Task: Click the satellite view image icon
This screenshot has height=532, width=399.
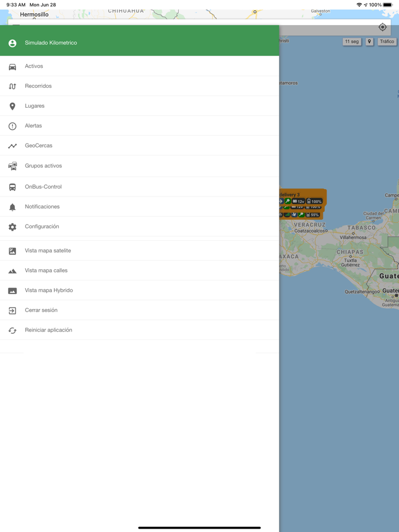Action: point(12,251)
